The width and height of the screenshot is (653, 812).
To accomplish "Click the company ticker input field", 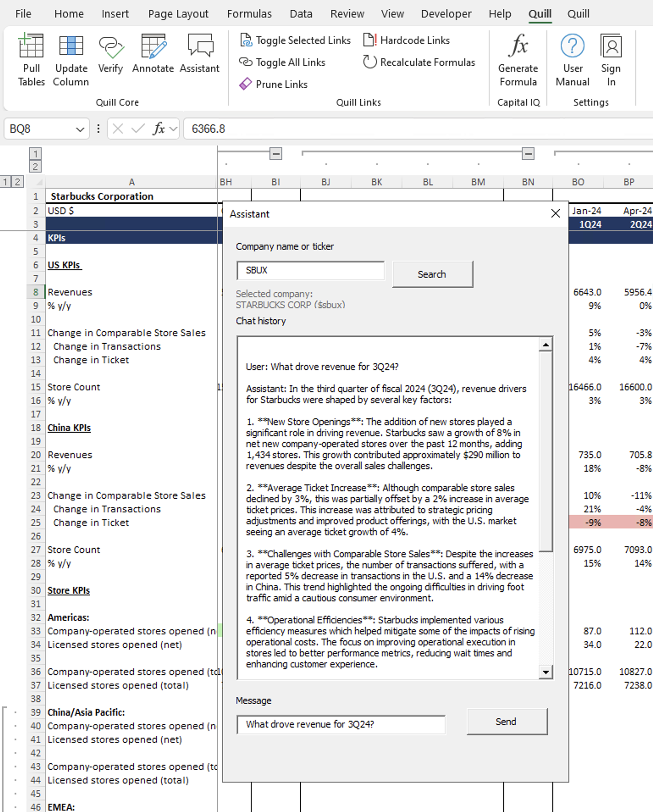I will [311, 270].
